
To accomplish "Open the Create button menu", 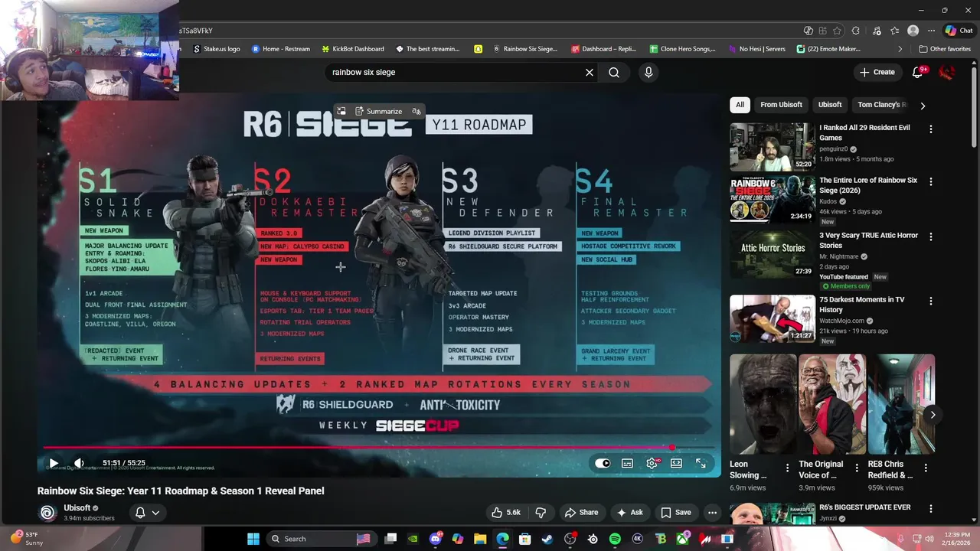I will [877, 72].
